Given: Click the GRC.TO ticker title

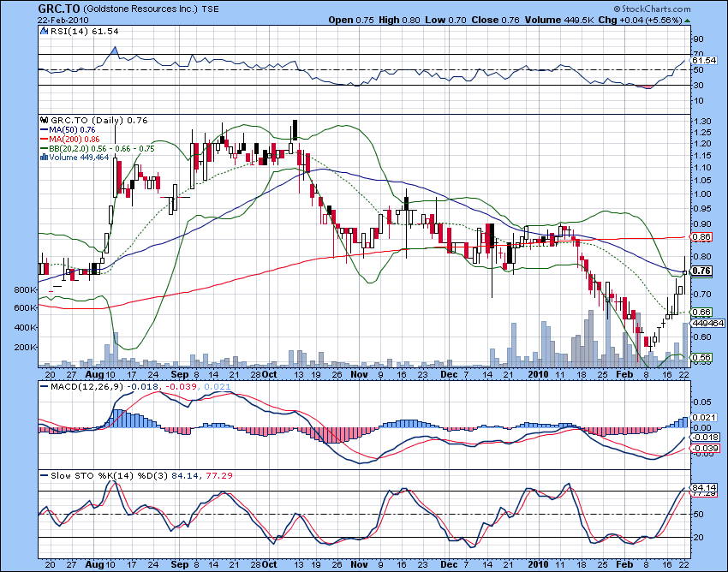Looking at the screenshot, I should 59,9.
